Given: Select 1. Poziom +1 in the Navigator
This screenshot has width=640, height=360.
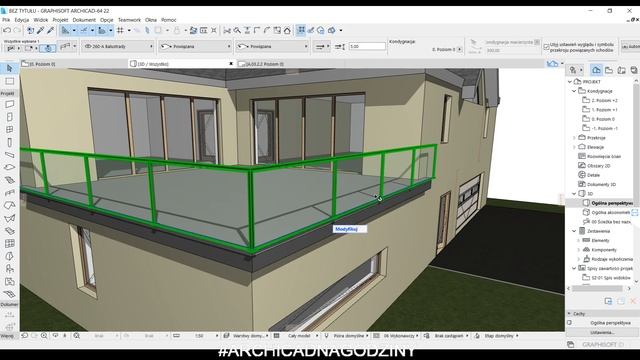Looking at the screenshot, I should [x=600, y=110].
